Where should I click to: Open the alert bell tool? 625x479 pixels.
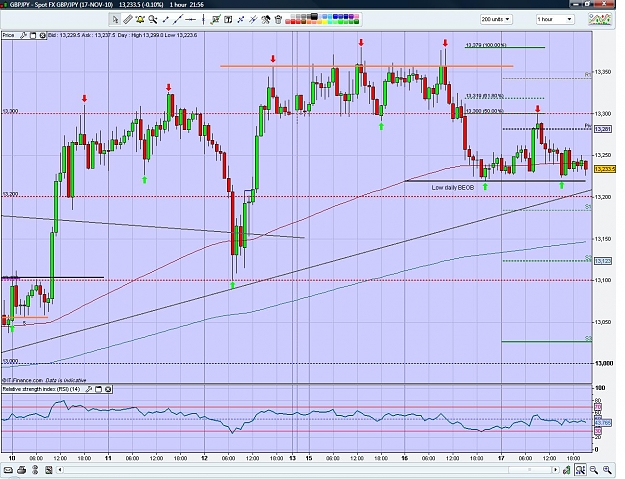pos(140,19)
